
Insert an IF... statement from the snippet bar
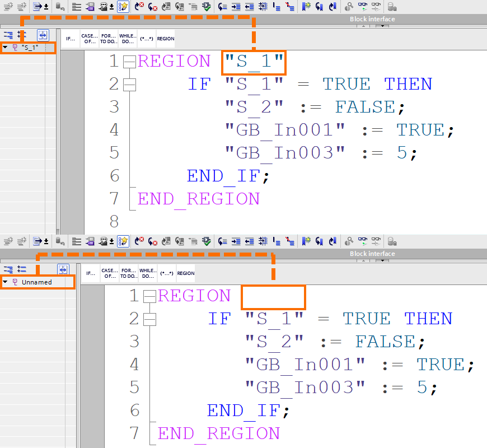click(x=70, y=38)
